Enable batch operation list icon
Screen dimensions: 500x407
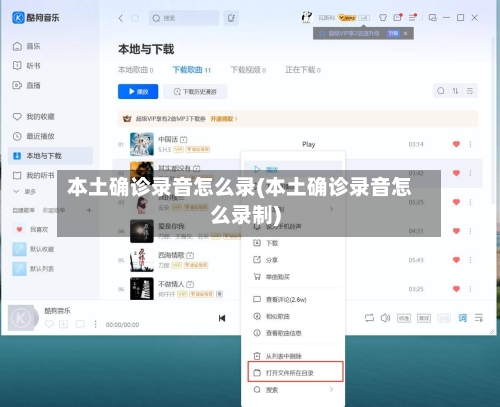(x=470, y=91)
